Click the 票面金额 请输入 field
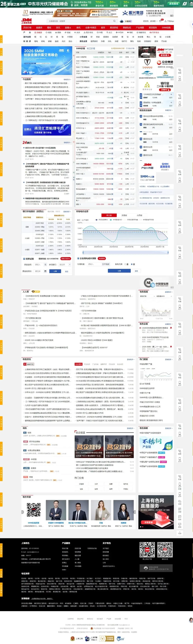This screenshot has width=193, height=644. click(38, 265)
